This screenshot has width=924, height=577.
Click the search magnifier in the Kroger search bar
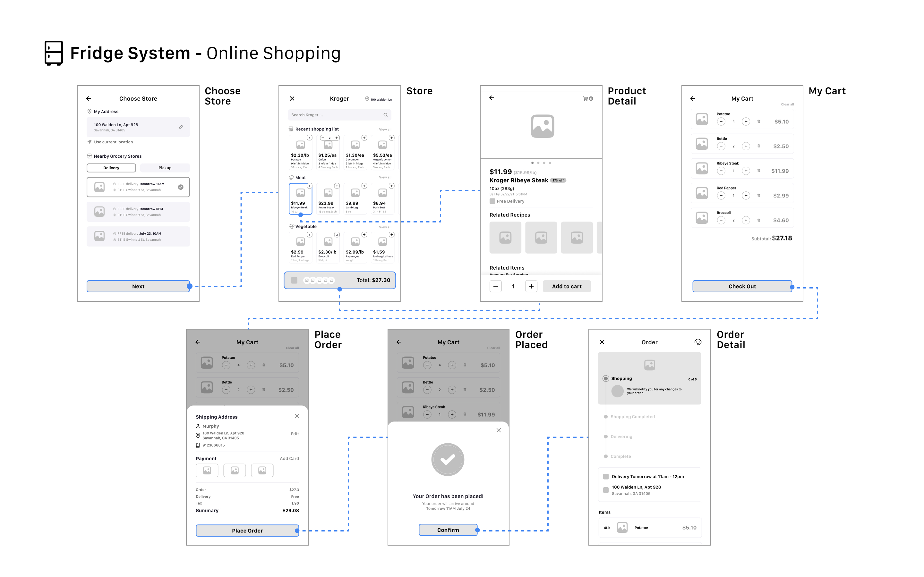pyautogui.click(x=385, y=115)
